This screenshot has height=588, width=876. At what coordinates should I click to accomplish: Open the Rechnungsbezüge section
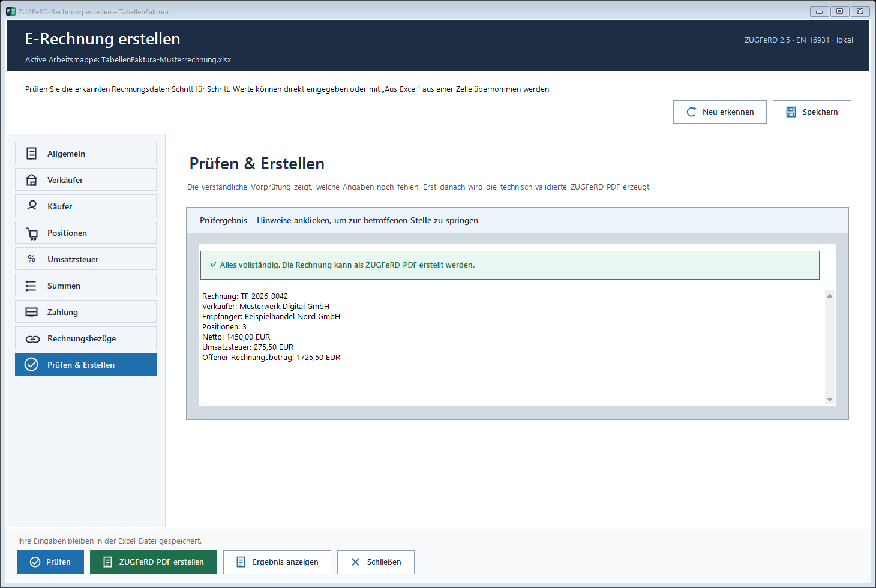coord(86,338)
